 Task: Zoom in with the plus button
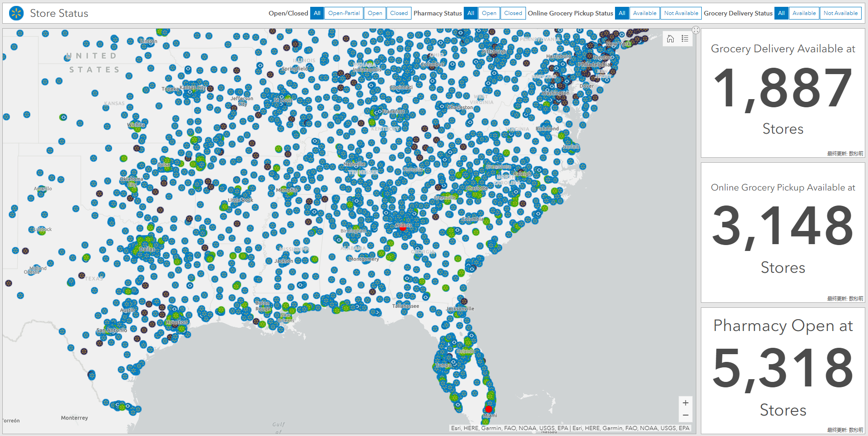685,403
